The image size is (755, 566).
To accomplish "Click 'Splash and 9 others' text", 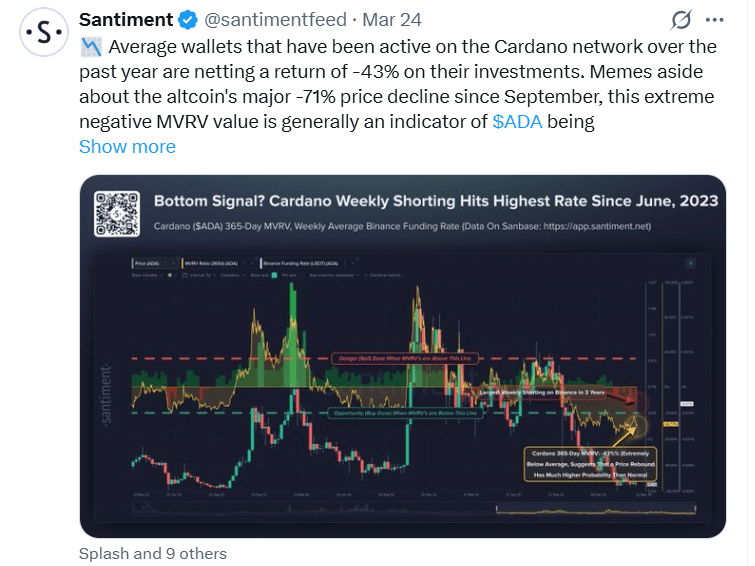I will click(153, 553).
